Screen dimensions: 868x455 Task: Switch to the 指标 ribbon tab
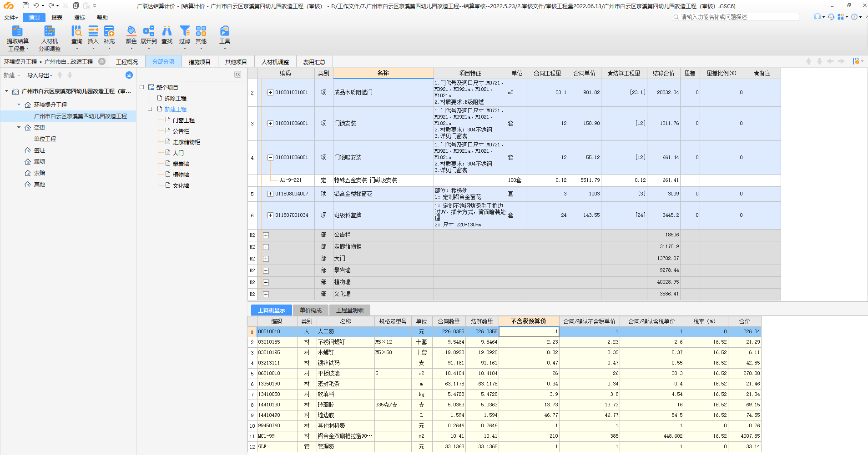tap(80, 17)
